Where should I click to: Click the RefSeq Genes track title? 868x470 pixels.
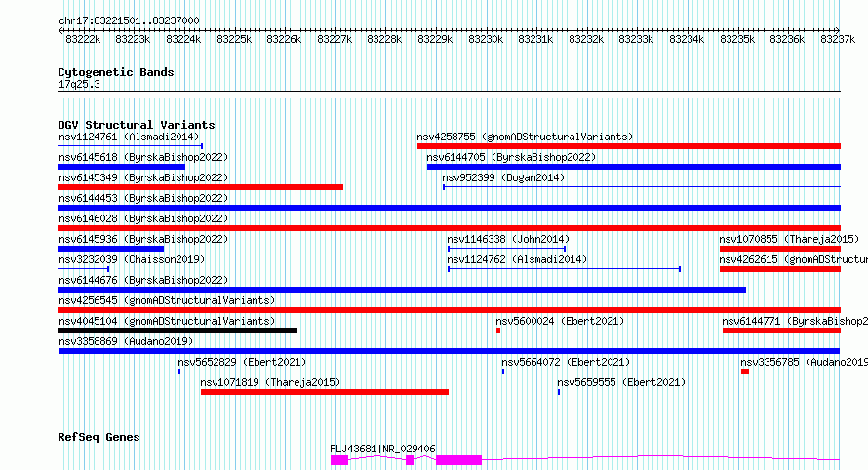tap(99, 438)
